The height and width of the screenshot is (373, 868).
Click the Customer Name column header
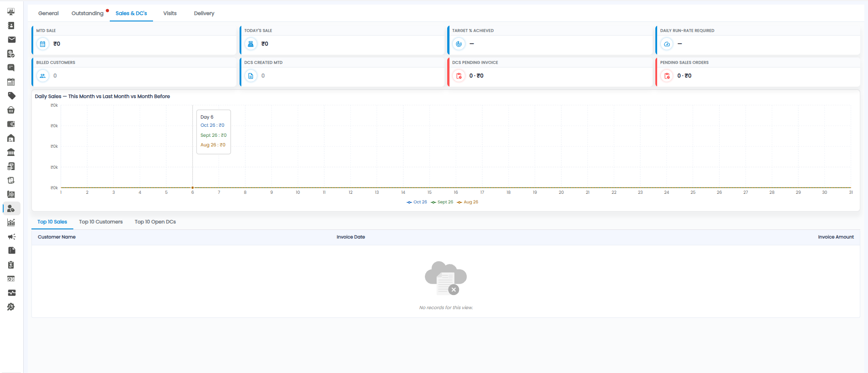point(56,237)
